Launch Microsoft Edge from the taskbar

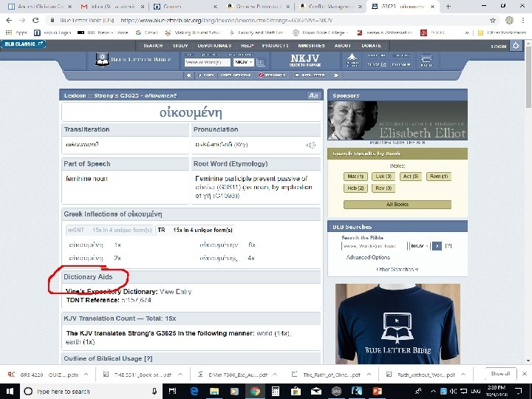194,391
